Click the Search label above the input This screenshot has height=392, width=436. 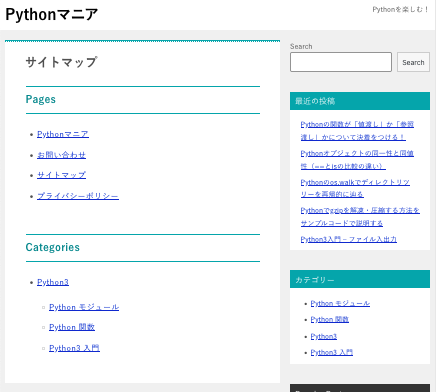pyautogui.click(x=301, y=46)
